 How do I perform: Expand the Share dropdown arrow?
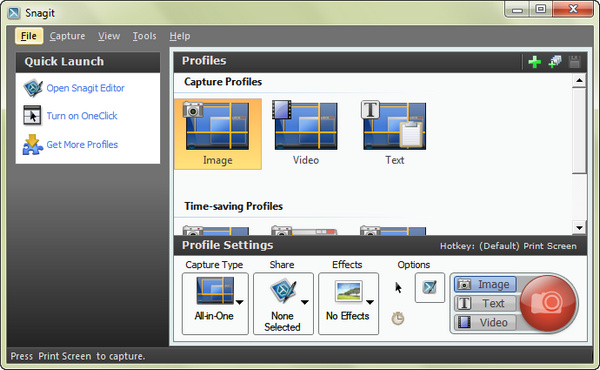click(305, 302)
